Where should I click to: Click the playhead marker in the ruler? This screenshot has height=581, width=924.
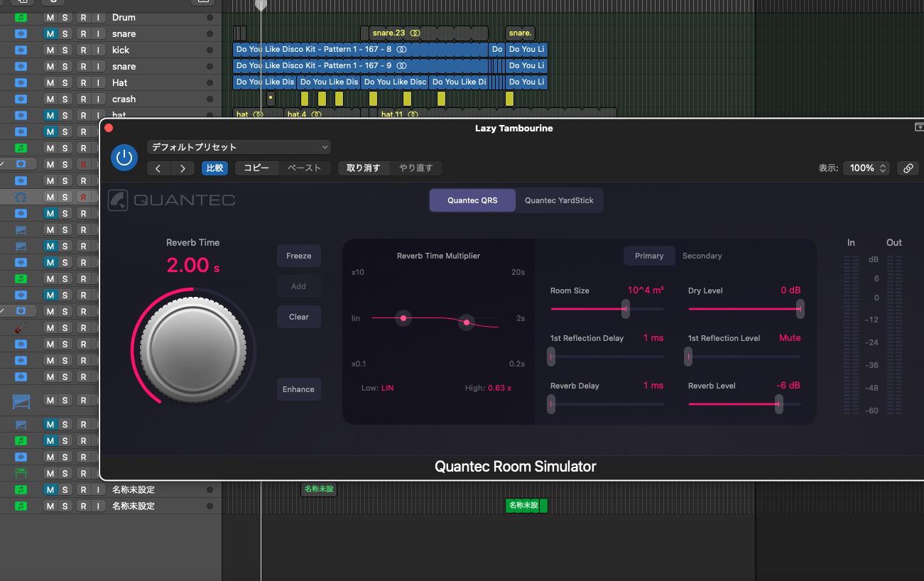[261, 5]
